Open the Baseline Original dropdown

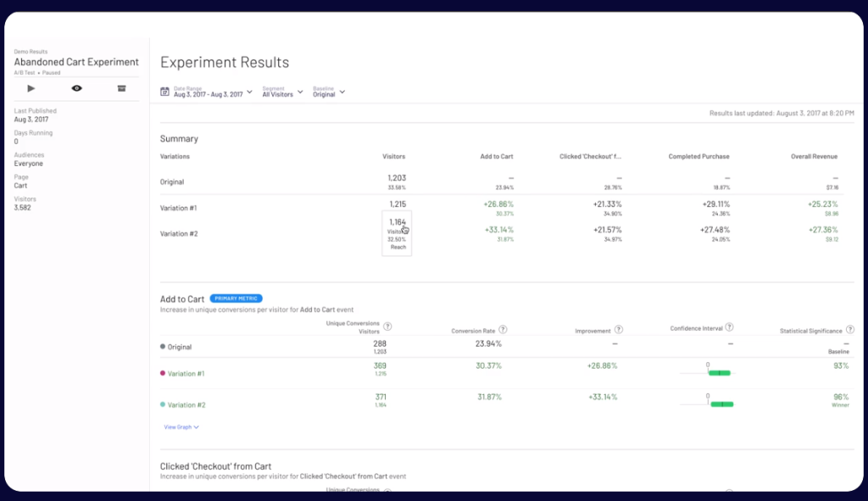click(329, 92)
